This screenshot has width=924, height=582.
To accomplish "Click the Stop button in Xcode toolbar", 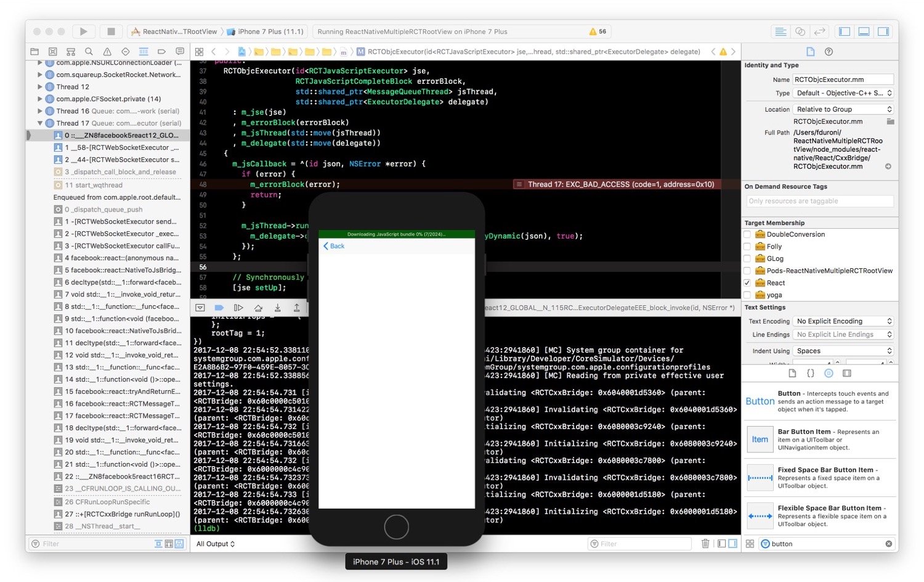I will click(111, 31).
